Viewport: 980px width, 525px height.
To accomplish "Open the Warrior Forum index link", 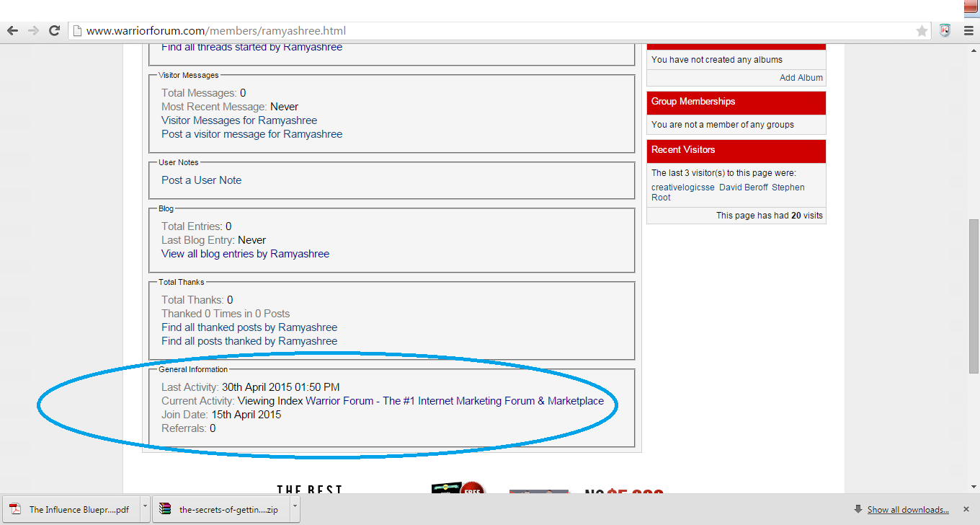I will click(455, 401).
